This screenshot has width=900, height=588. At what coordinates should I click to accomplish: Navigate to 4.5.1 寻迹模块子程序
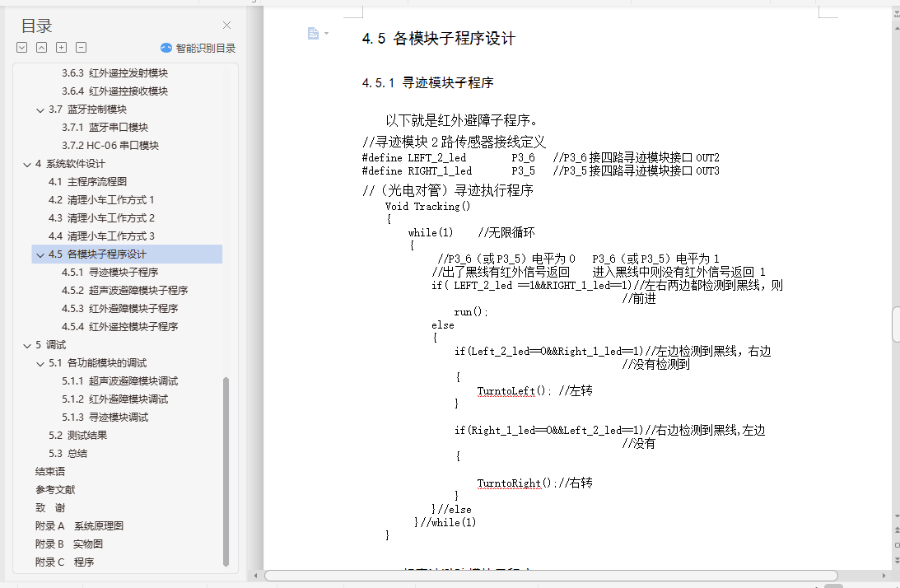pyautogui.click(x=110, y=273)
